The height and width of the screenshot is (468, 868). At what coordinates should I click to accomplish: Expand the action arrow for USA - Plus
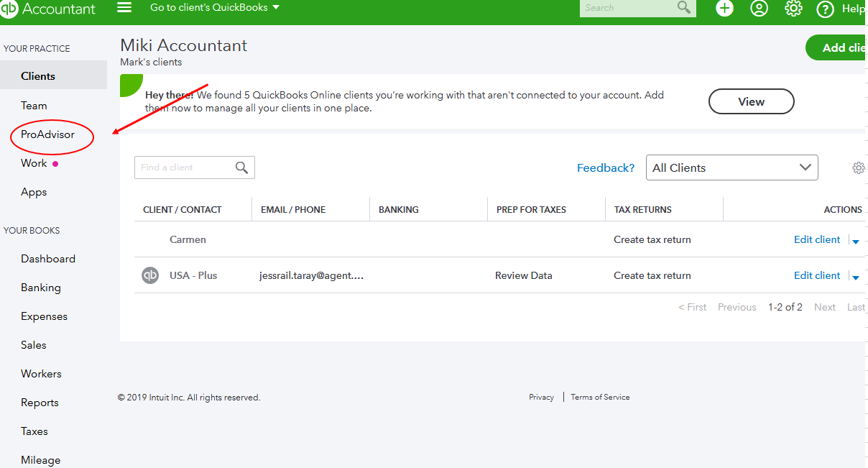click(x=856, y=277)
